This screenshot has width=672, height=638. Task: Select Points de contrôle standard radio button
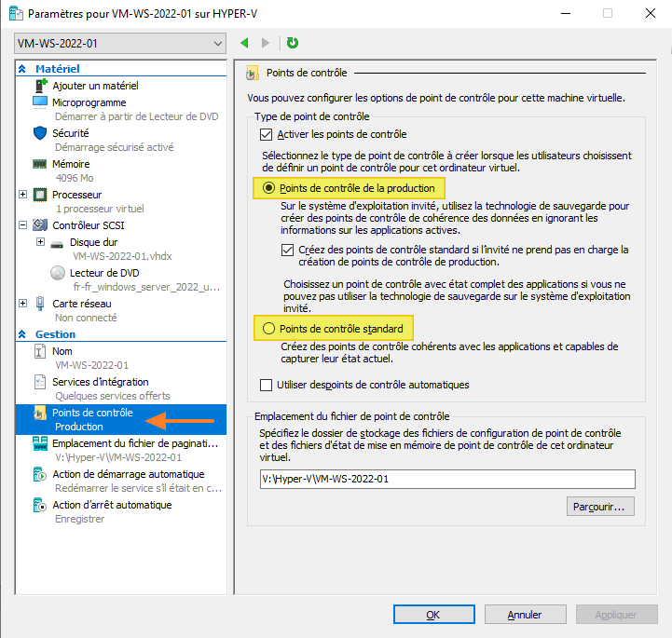(269, 328)
